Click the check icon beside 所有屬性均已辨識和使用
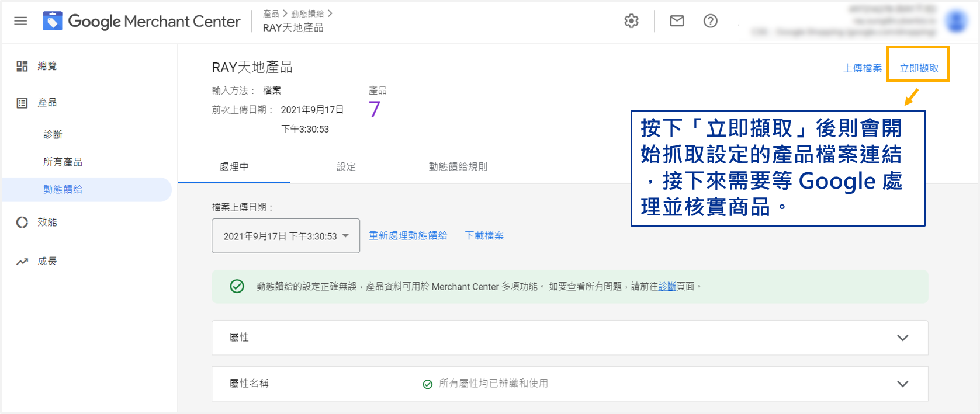The height and width of the screenshot is (414, 980). click(427, 384)
